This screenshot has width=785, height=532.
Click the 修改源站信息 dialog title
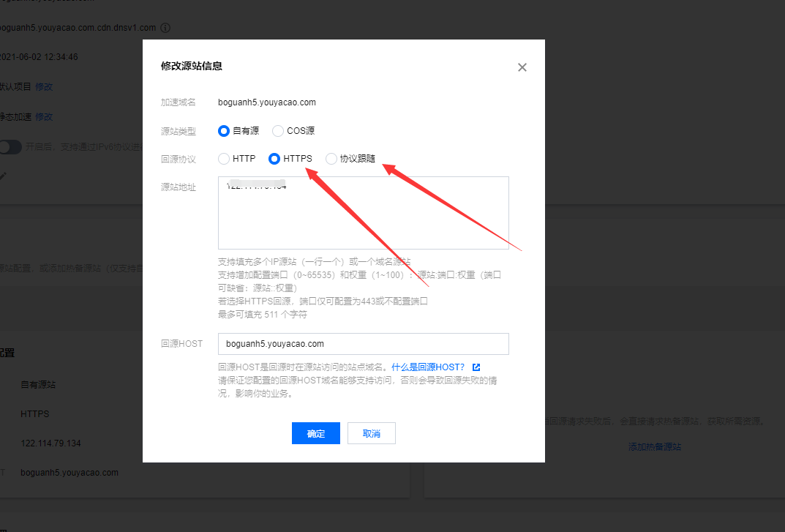[191, 66]
